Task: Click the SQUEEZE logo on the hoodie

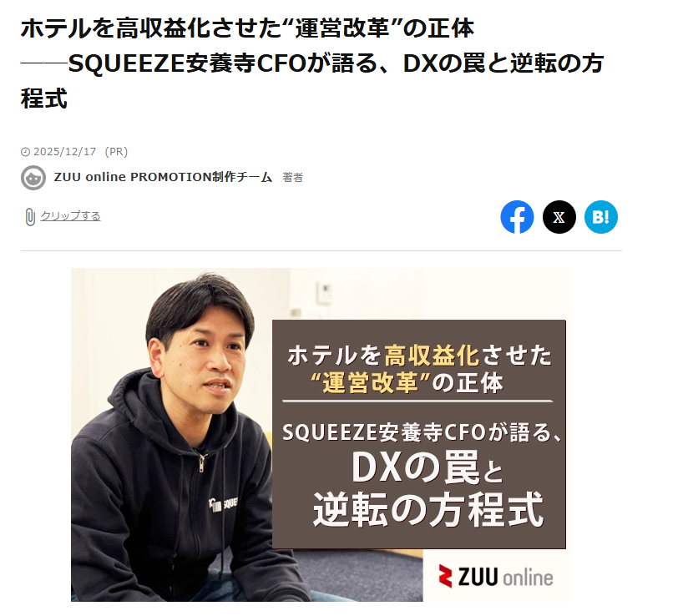Action: pos(223,504)
